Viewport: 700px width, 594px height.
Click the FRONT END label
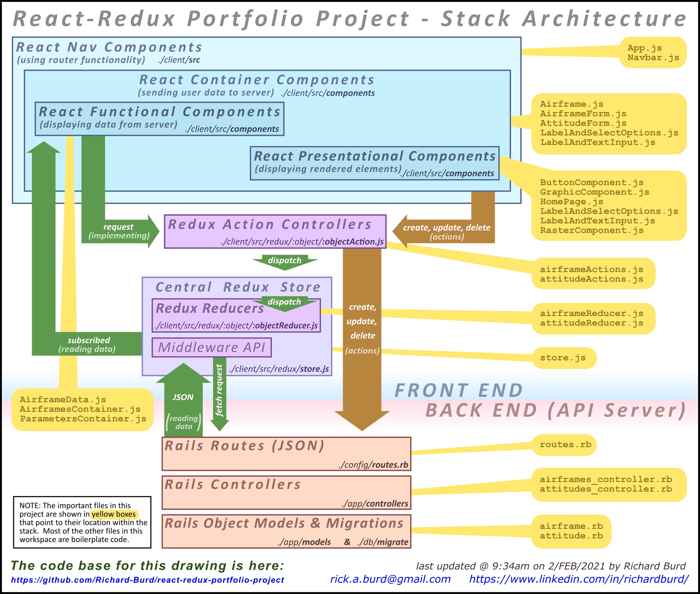pos(459,391)
